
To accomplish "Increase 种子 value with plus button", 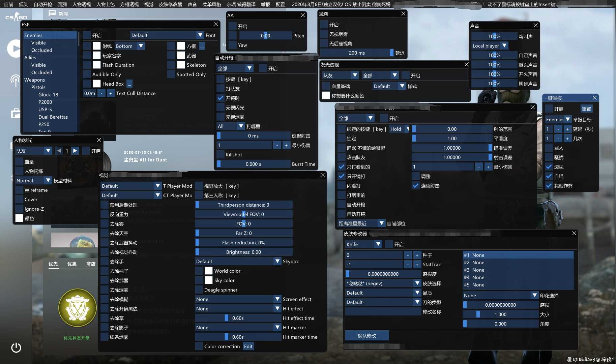I will [417, 255].
